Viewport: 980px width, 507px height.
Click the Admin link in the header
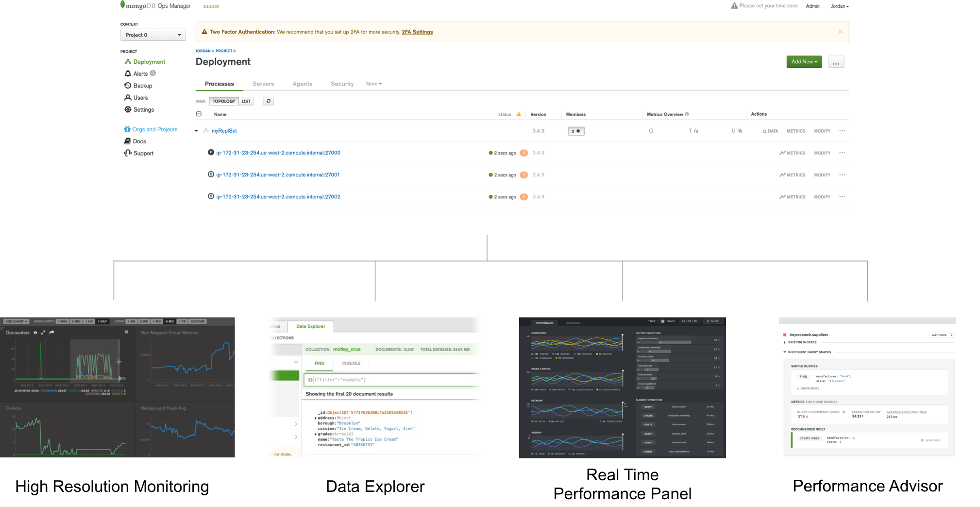(812, 6)
